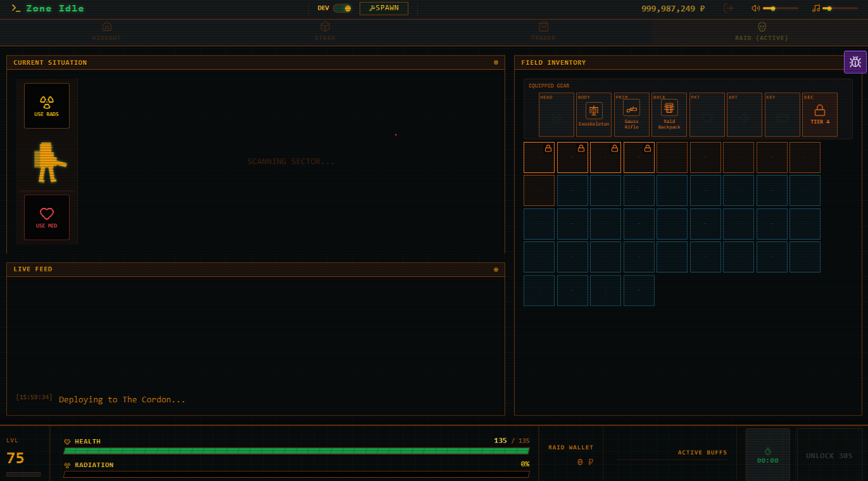This screenshot has width=868, height=481.
Task: Click the Use Rads radiation button
Action: (47, 106)
